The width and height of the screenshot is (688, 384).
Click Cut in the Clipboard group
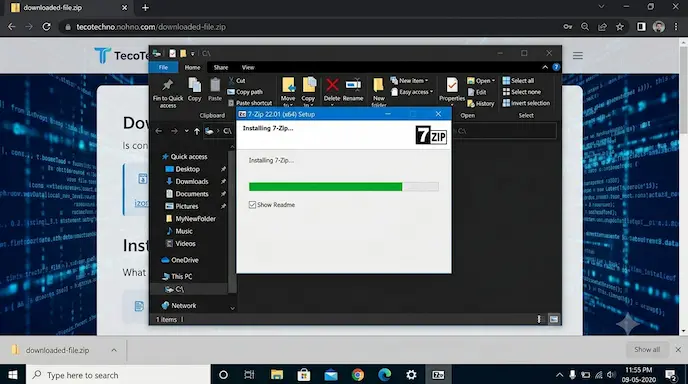tap(237, 81)
